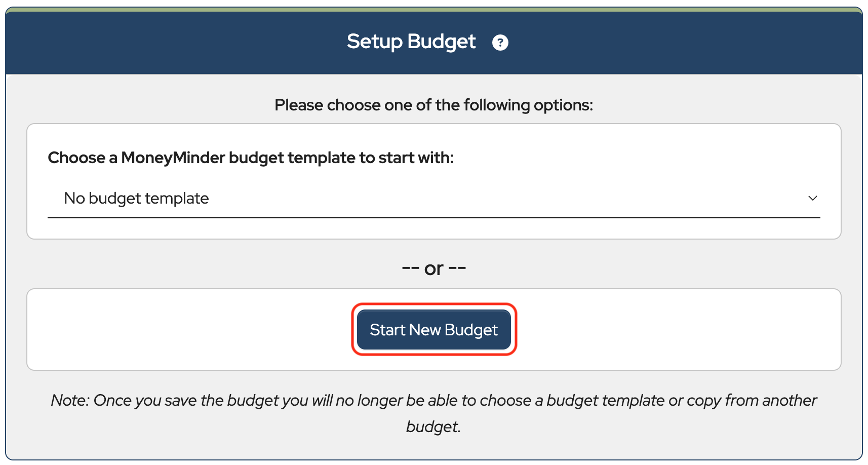The height and width of the screenshot is (465, 868).
Task: Click the "Setup Budget" header title
Action: coord(411,42)
